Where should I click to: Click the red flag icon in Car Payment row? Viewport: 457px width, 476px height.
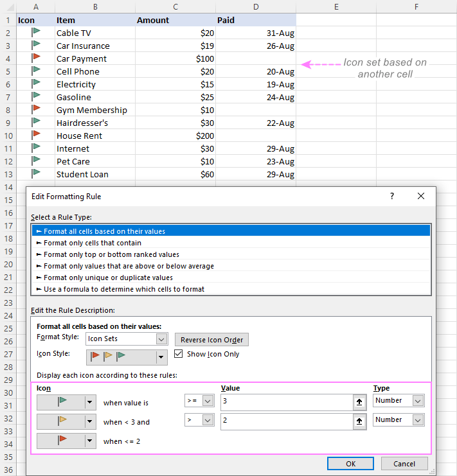tap(36, 57)
